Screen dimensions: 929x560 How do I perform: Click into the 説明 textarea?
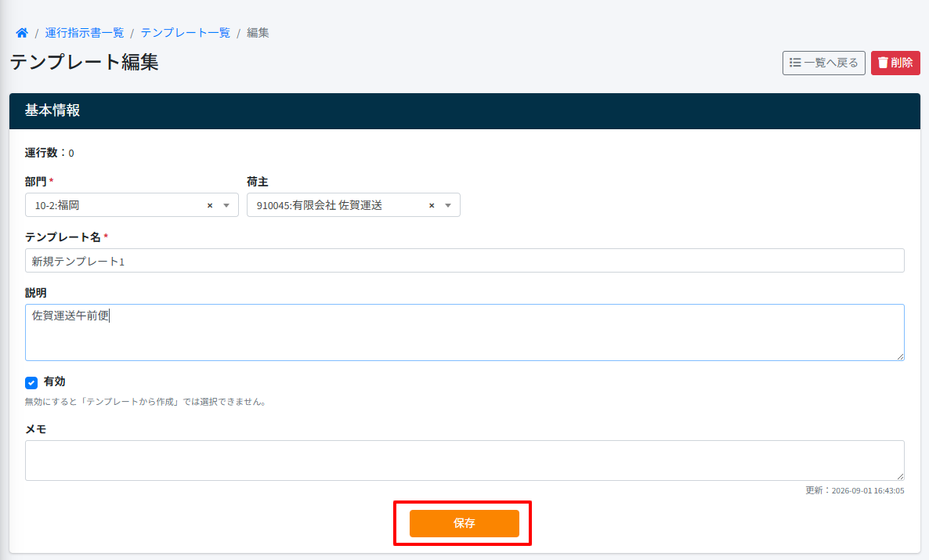[464, 332]
